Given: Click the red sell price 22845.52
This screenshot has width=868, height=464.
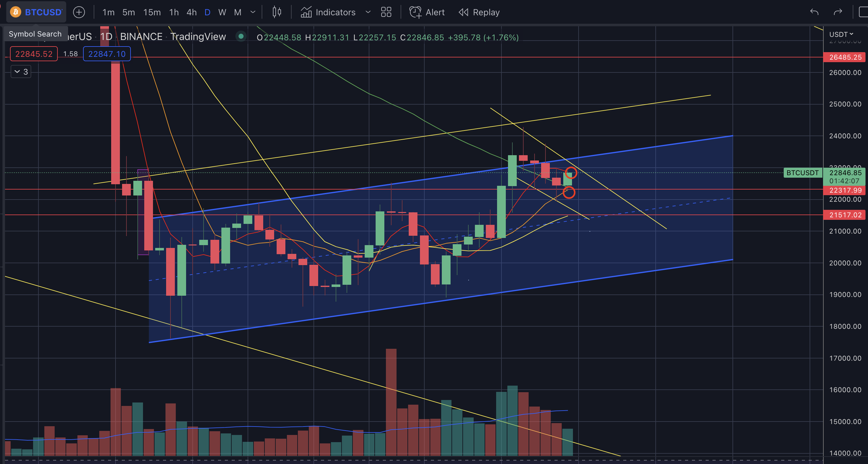Looking at the screenshot, I should tap(34, 54).
